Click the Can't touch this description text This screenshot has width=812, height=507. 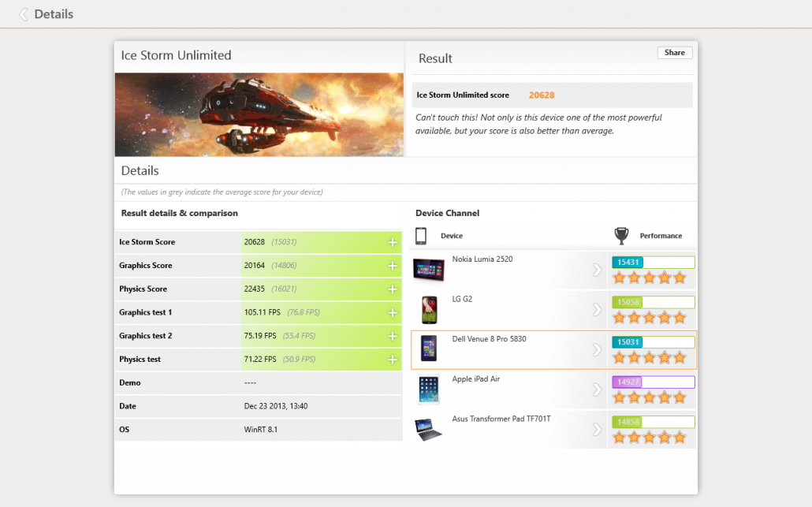click(x=538, y=125)
